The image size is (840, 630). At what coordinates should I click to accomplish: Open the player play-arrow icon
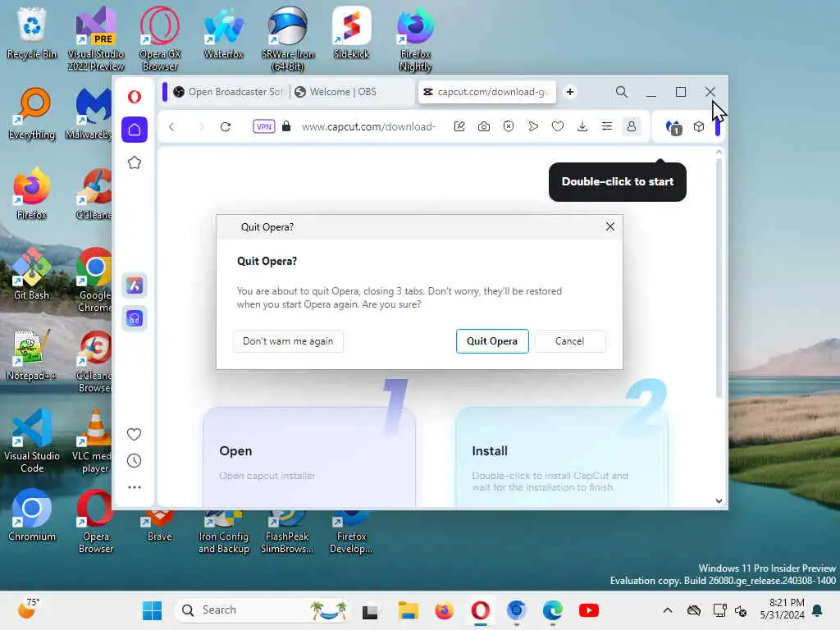pos(533,127)
